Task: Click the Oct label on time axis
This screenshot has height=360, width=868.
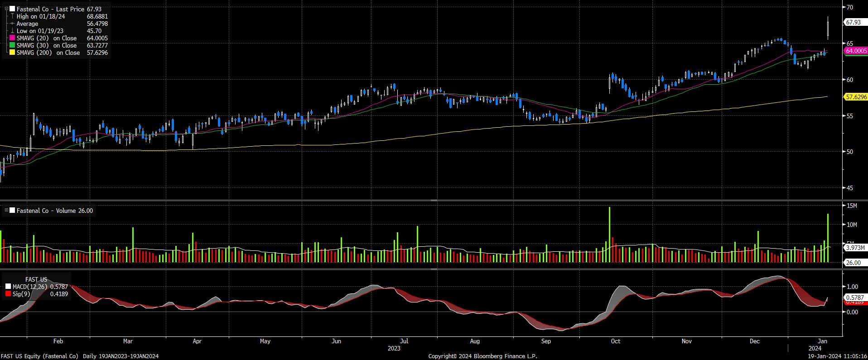Action: point(615,341)
